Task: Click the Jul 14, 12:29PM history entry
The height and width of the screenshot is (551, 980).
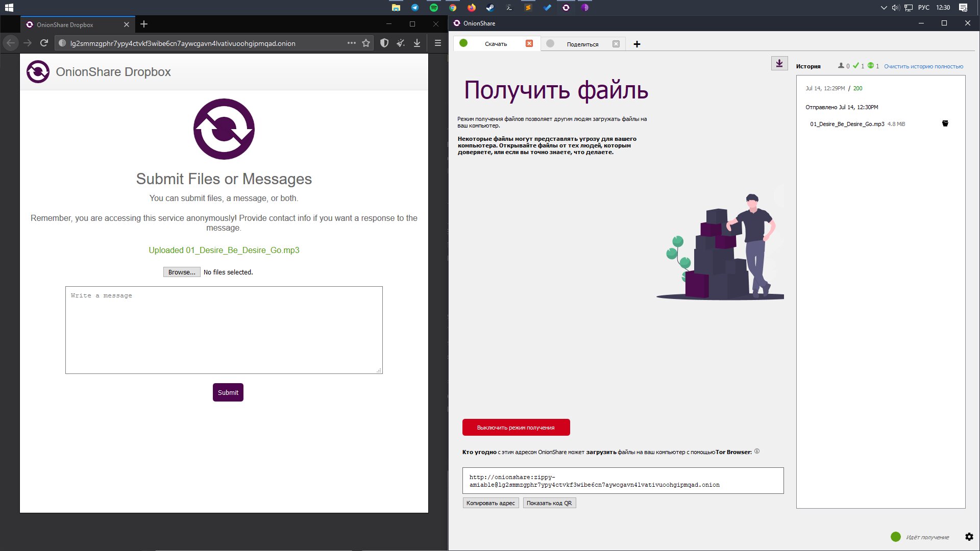Action: [825, 88]
